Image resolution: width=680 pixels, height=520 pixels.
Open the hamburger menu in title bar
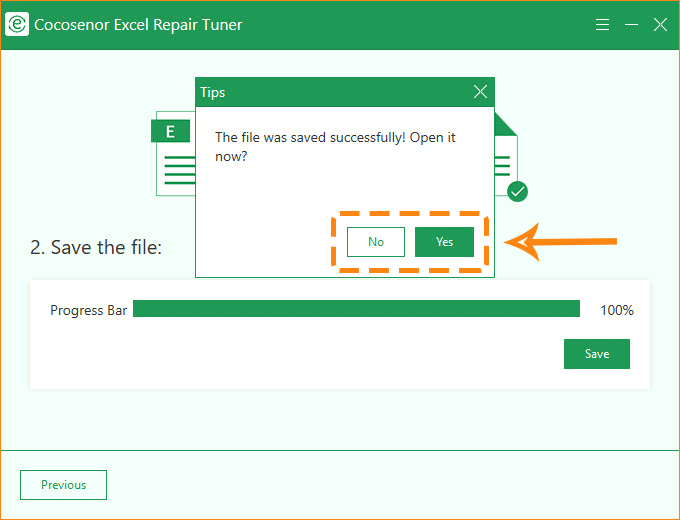(x=602, y=24)
